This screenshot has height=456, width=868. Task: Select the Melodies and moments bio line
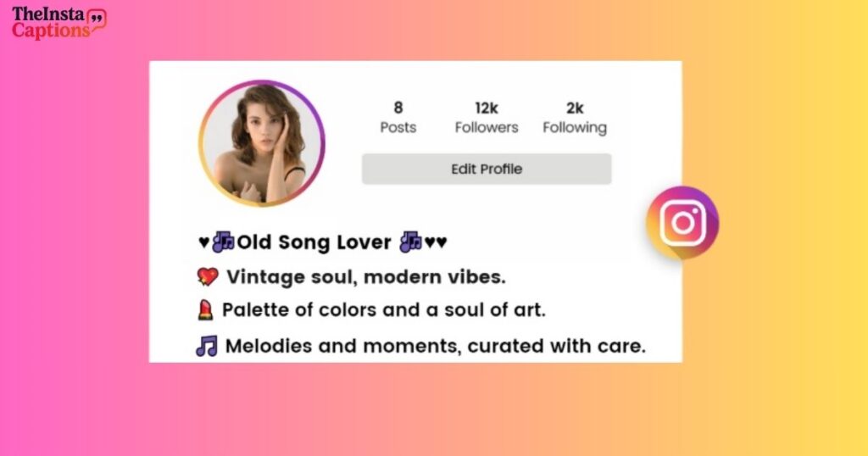coord(435,346)
